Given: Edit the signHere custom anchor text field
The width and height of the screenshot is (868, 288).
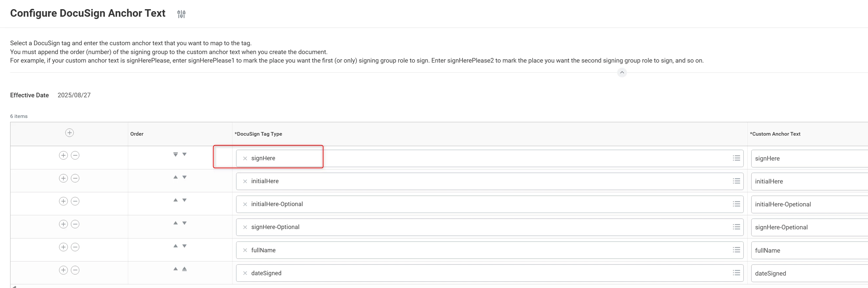Looking at the screenshot, I should [x=809, y=158].
